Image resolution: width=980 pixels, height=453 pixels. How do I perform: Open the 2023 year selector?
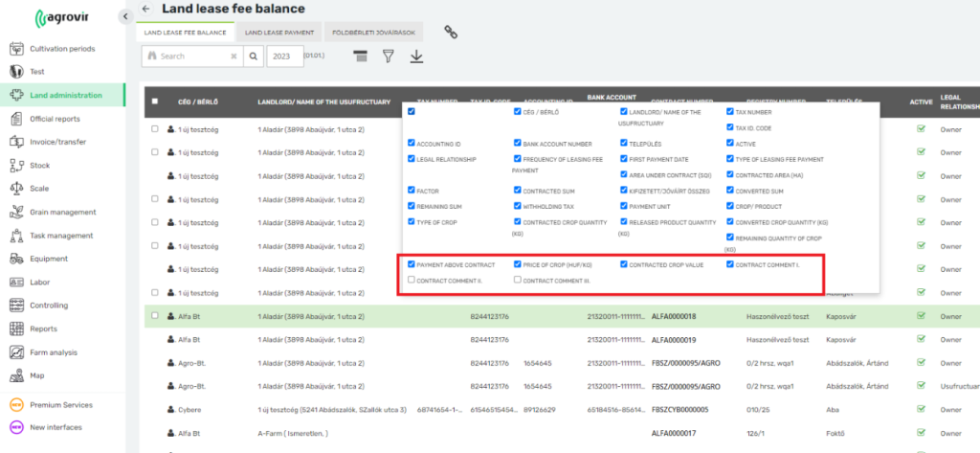point(283,57)
